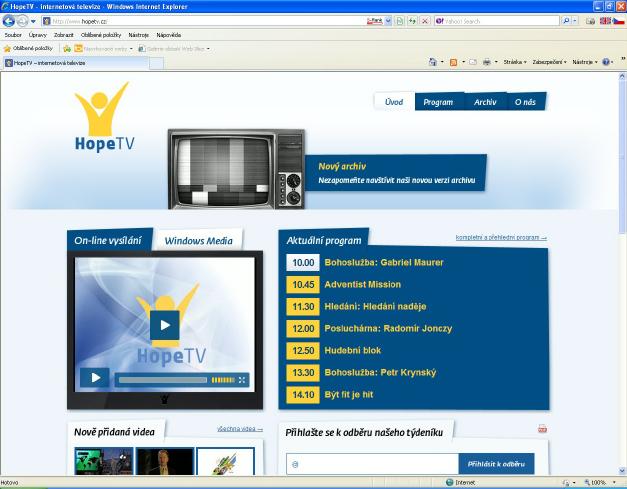Open the Zabezpečení dropdown menu
Screen dimensions: 627x489
tap(549, 62)
